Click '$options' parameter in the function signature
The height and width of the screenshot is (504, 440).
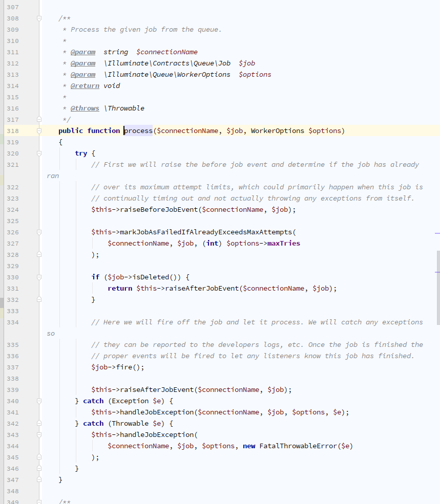[x=325, y=131]
